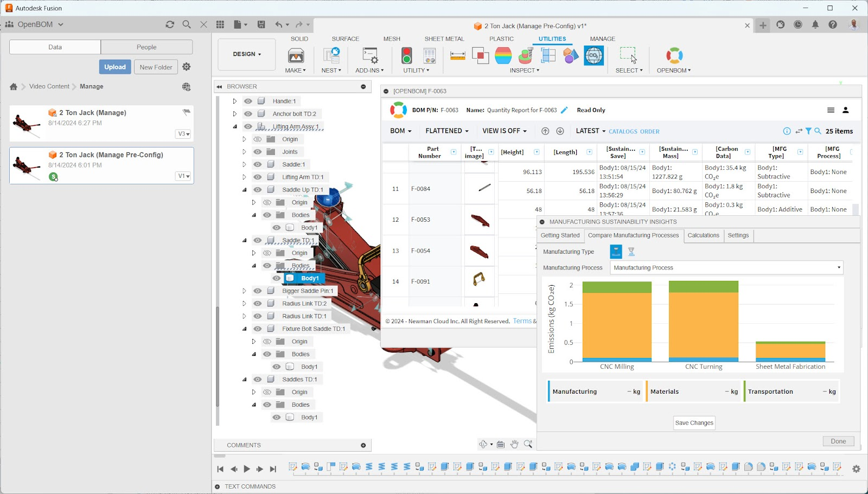Open the data panel grid apps icon
The width and height of the screenshot is (868, 494).
tap(220, 24)
